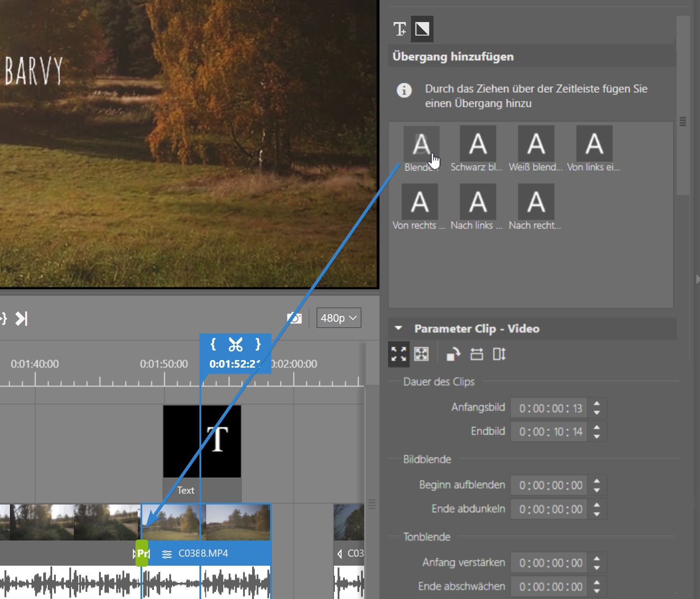Click the Anfang verstärken time field
This screenshot has height=599, width=700.
tap(549, 563)
